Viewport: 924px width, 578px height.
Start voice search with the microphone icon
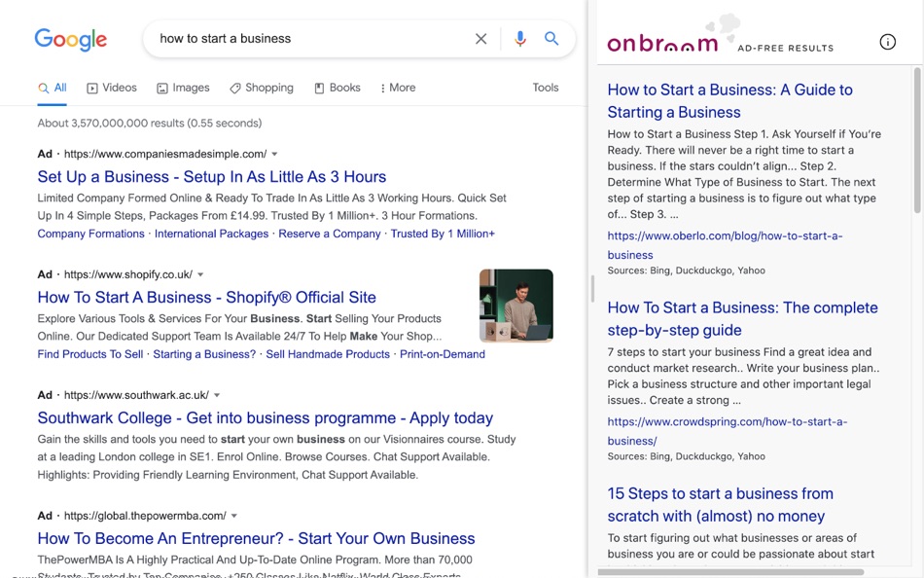pos(519,39)
